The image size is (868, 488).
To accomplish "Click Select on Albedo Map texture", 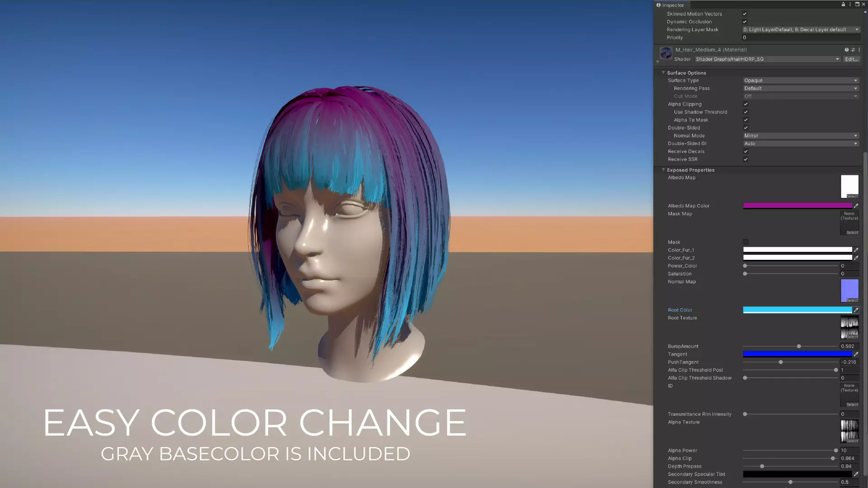I will [x=852, y=196].
